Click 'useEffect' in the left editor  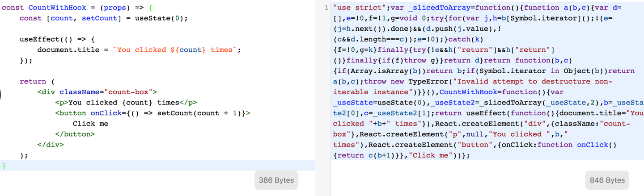coord(39,39)
